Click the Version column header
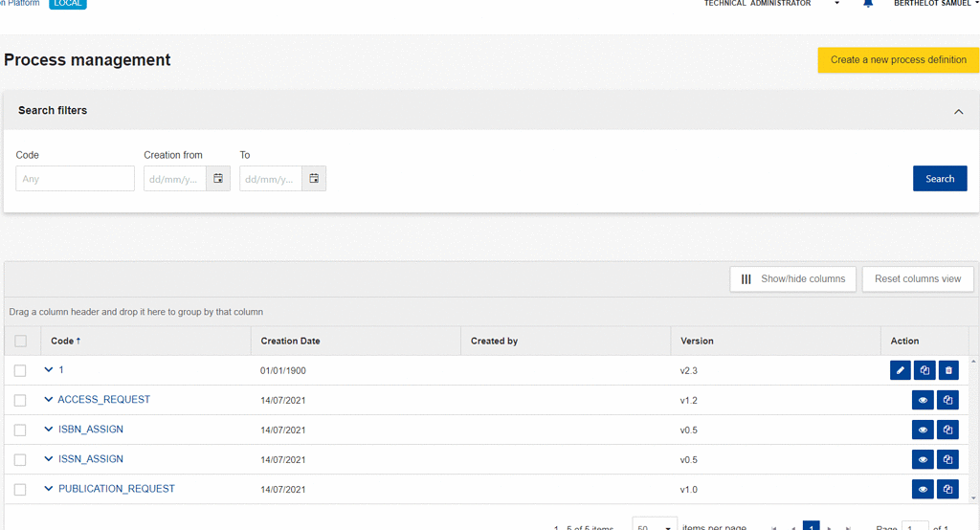 (x=697, y=342)
